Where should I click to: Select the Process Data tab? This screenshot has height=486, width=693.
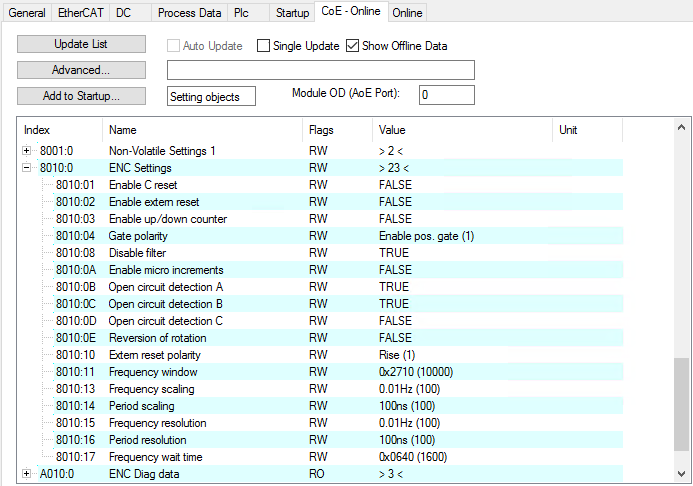(x=189, y=13)
